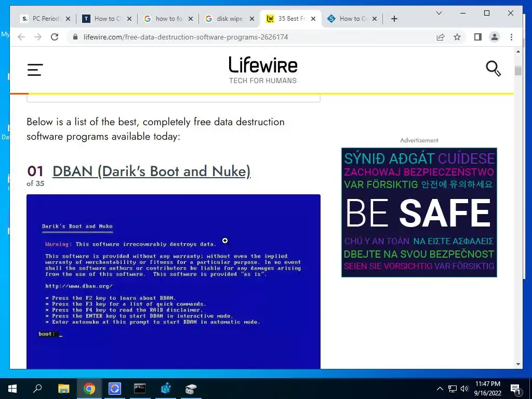Close the PC Period tab
This screenshot has width=532, height=399.
pos(68,19)
